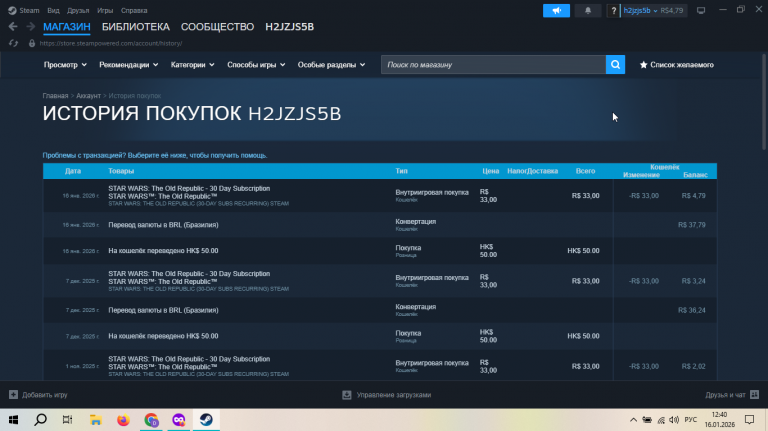Image resolution: width=768 pixels, height=431 pixels.
Task: Open notifications bell
Action: [588, 10]
